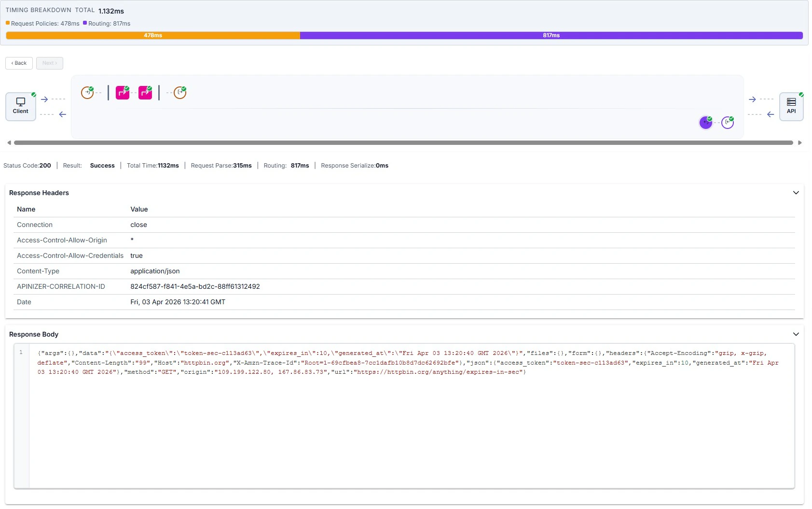Select the second pink policy icon

(146, 92)
